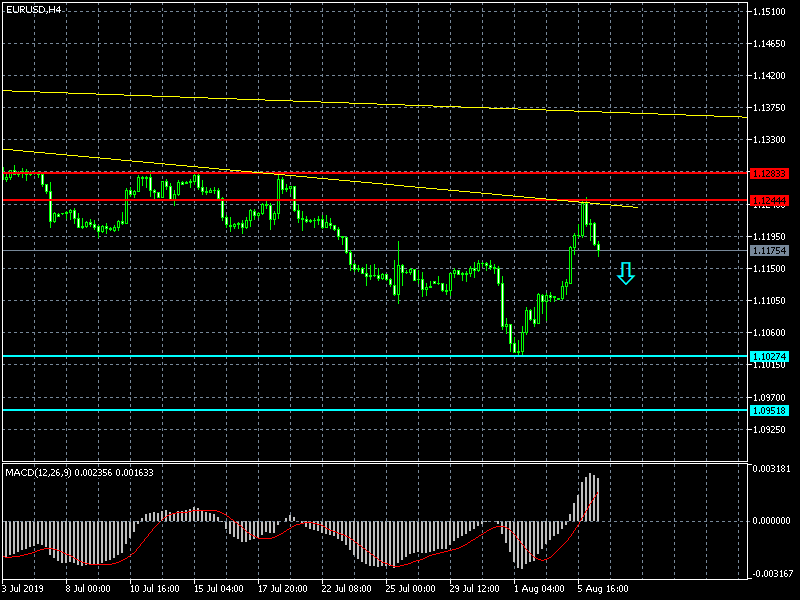Click the 5 Aug 16:00 time label
The image size is (800, 600).
tap(603, 588)
